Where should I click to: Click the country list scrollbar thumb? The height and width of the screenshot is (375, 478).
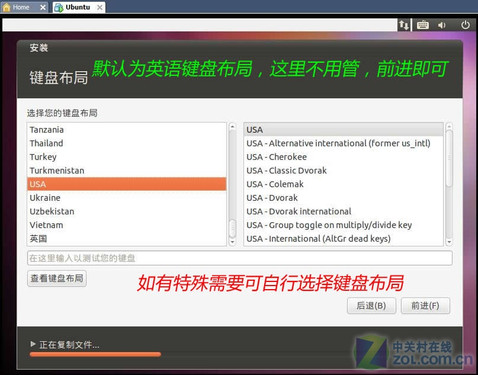(x=232, y=229)
